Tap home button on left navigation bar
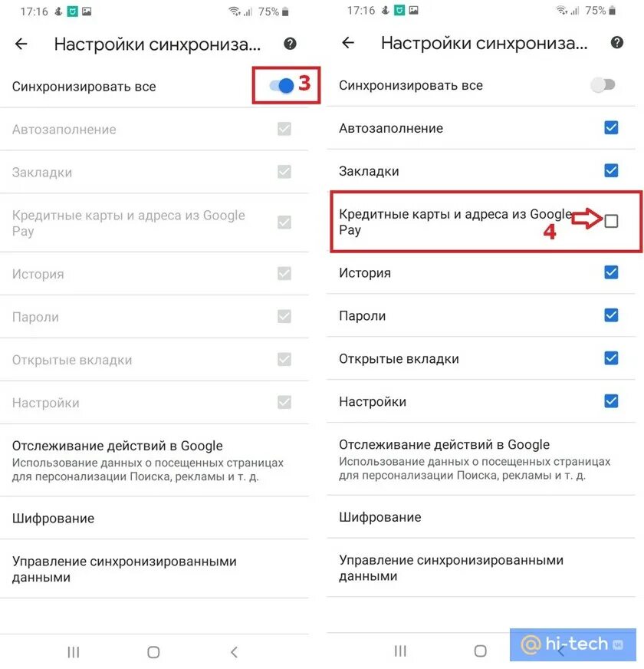 click(x=153, y=652)
